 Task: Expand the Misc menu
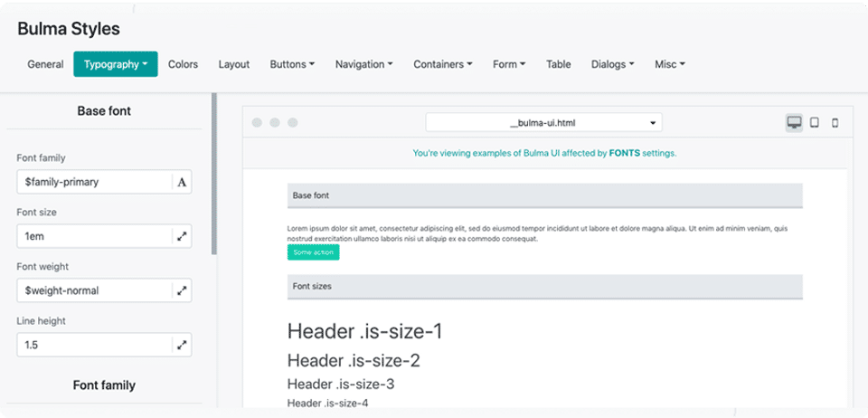670,64
